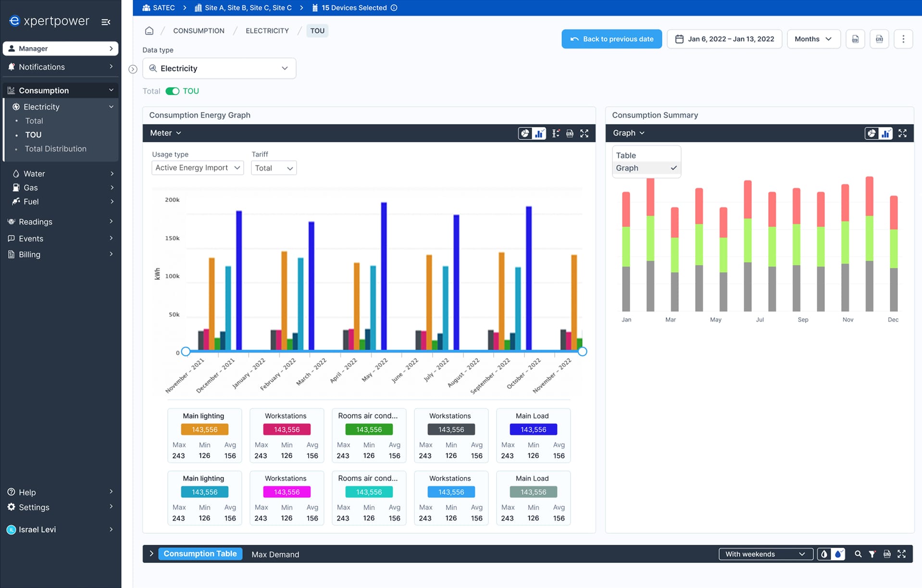Open Total Distribution in the sidebar
The height and width of the screenshot is (588, 922).
(55, 149)
